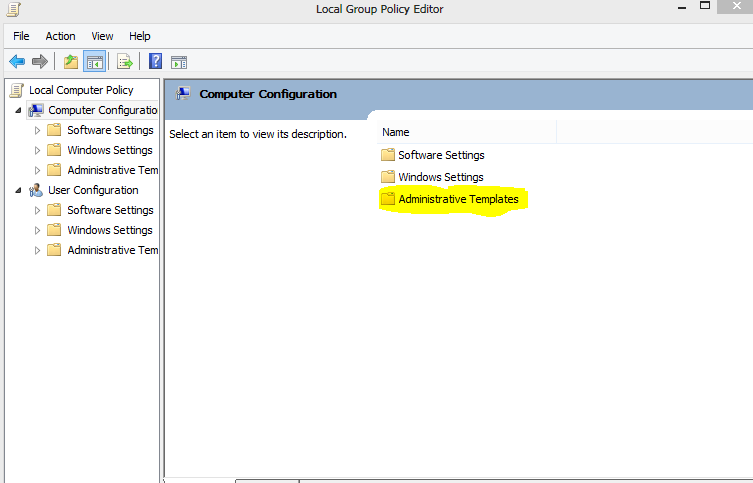Click Software Settings folder icon in Name list
The image size is (753, 483).
click(388, 155)
